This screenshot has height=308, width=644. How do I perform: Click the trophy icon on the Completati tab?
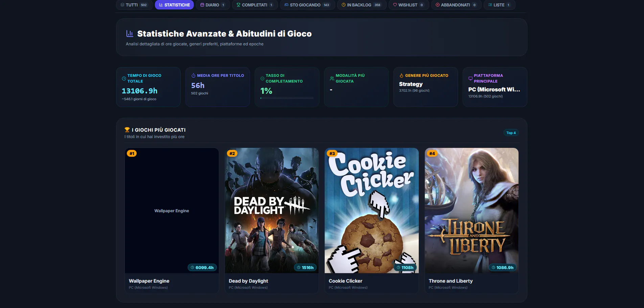pyautogui.click(x=238, y=5)
